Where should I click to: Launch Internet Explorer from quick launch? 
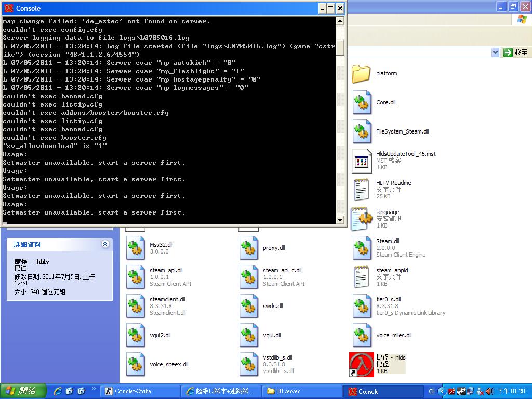tap(58, 391)
